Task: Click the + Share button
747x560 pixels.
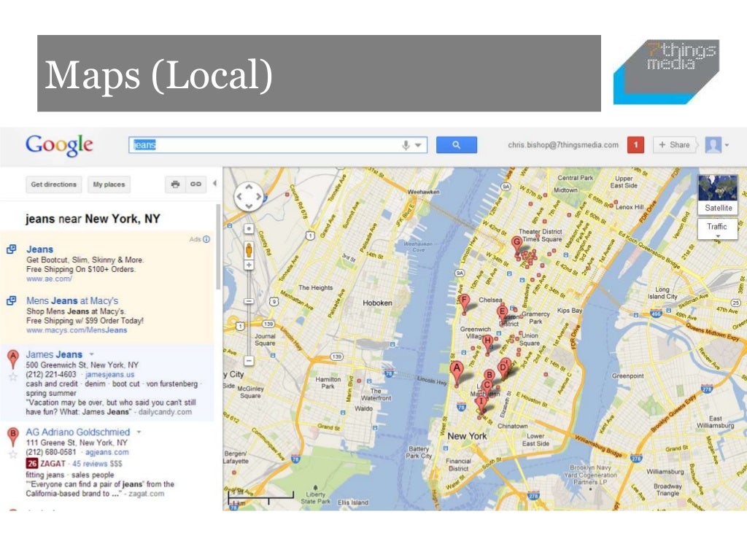Action: (674, 145)
